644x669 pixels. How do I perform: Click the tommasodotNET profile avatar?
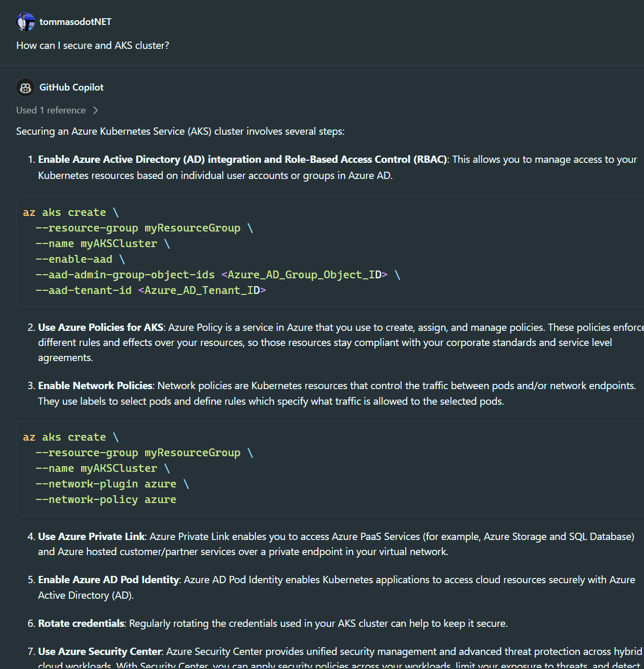[x=25, y=22]
